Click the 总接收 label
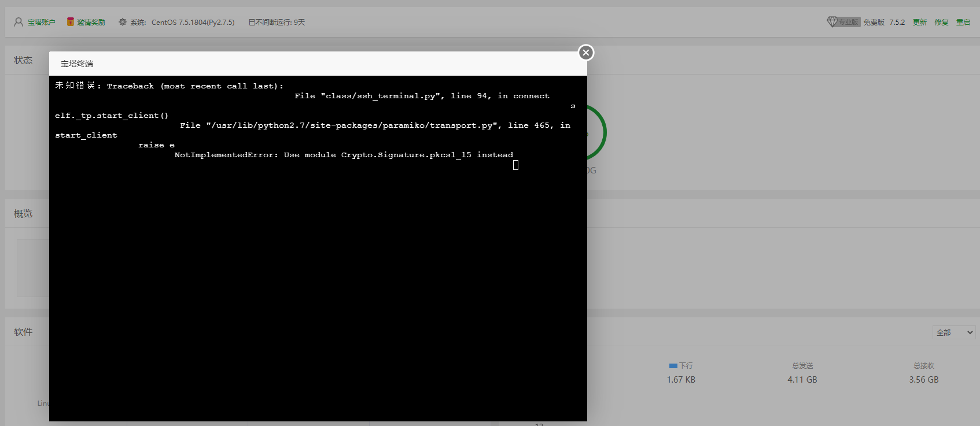980x426 pixels. click(924, 366)
